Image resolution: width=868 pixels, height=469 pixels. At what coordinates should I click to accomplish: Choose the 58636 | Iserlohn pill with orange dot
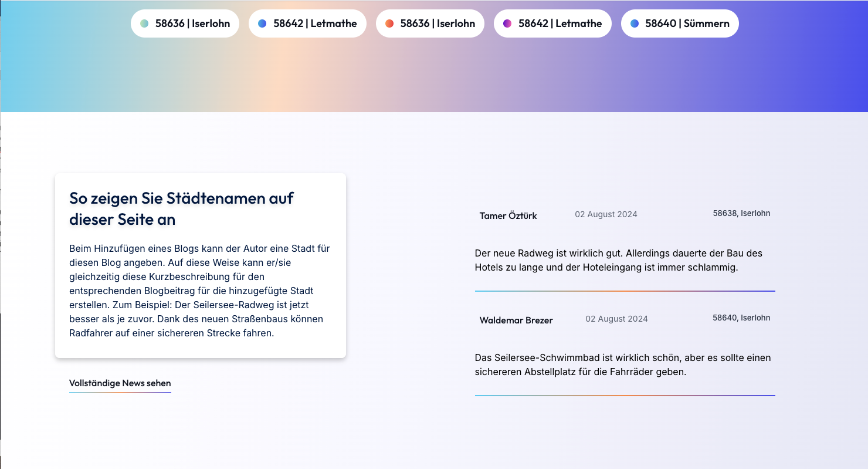pos(430,23)
